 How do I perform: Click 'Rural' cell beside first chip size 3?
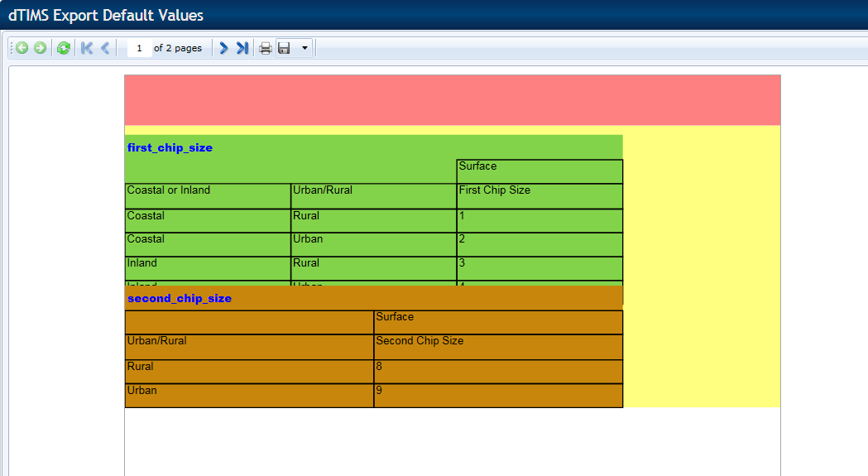coord(374,268)
